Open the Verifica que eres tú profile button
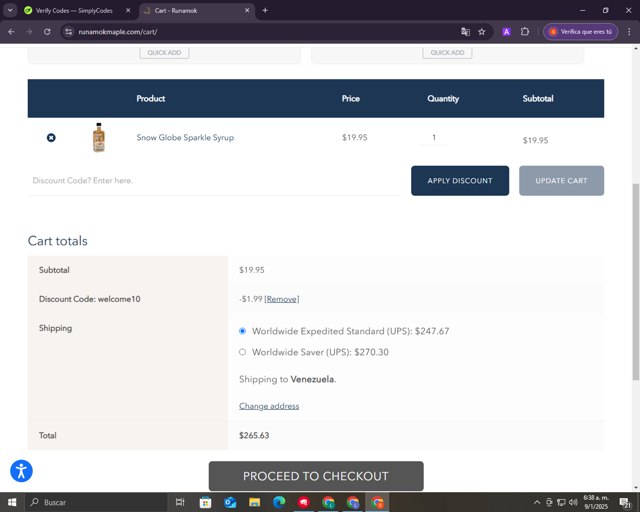The height and width of the screenshot is (512, 640). [580, 32]
